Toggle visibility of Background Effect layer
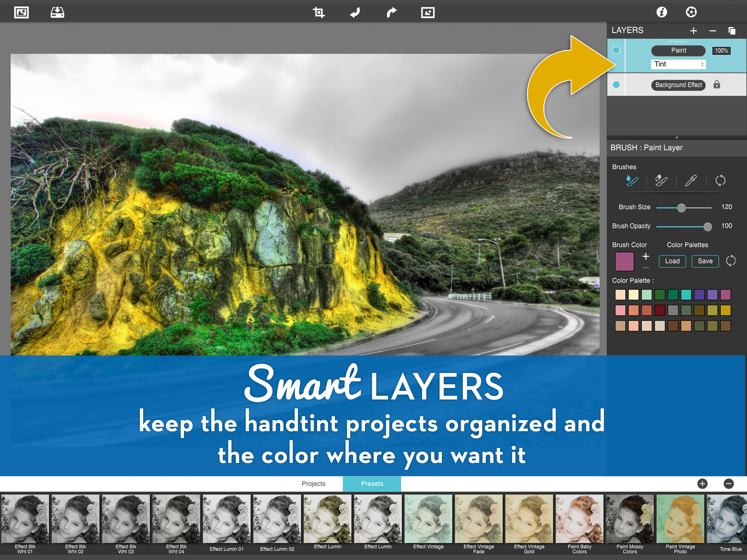Image resolution: width=747 pixels, height=560 pixels. coord(616,85)
